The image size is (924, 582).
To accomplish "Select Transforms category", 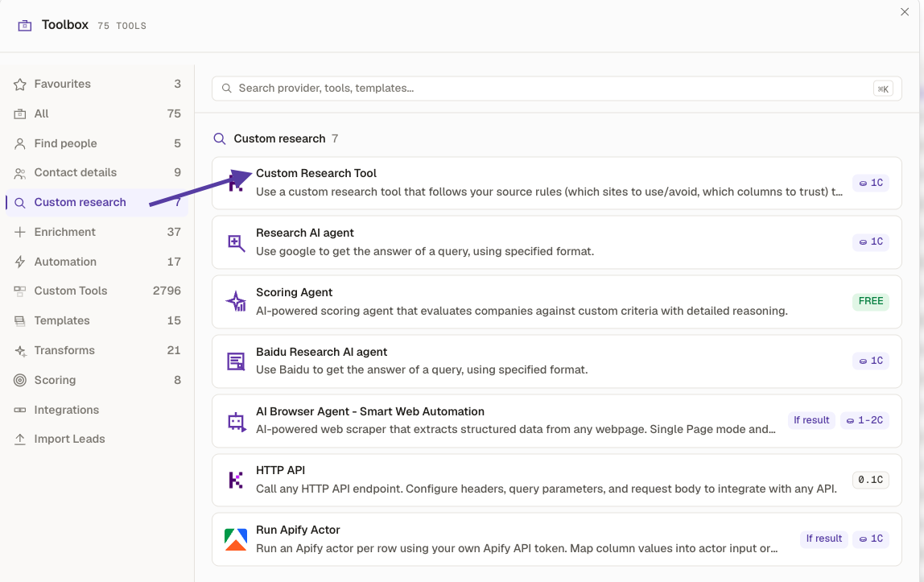I will [97, 350].
